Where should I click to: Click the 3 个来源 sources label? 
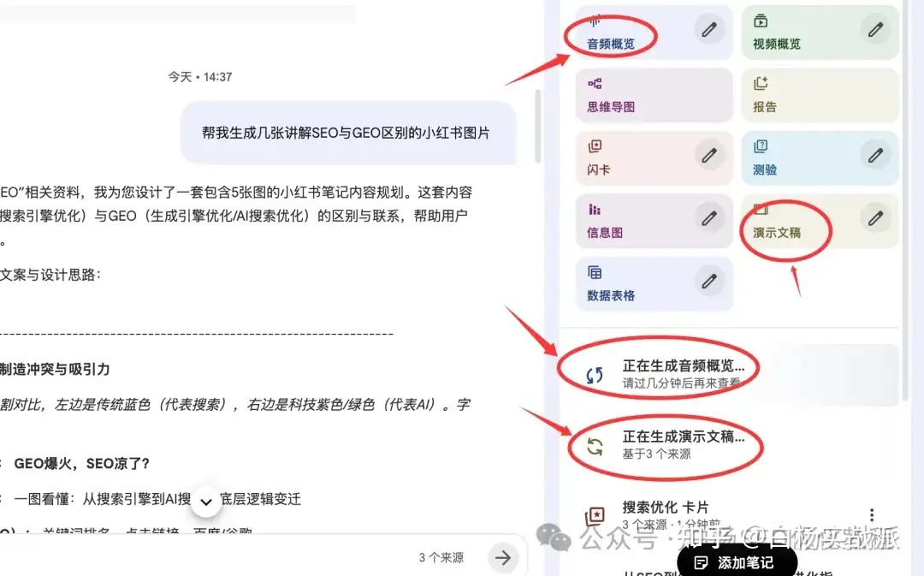tap(441, 558)
